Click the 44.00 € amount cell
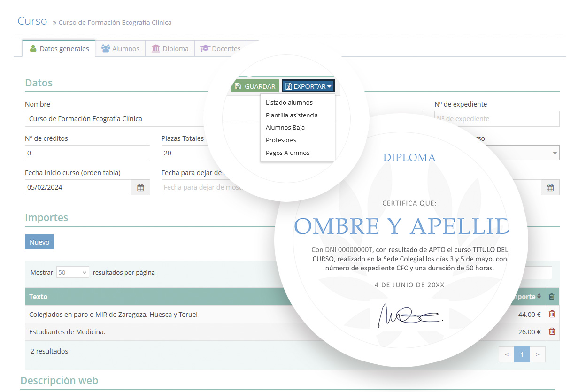Viewport: 586px width, 392px height. coord(530,315)
